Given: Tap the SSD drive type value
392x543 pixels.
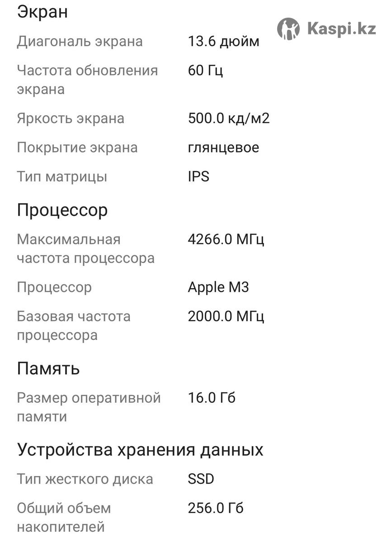Looking at the screenshot, I should tap(201, 479).
